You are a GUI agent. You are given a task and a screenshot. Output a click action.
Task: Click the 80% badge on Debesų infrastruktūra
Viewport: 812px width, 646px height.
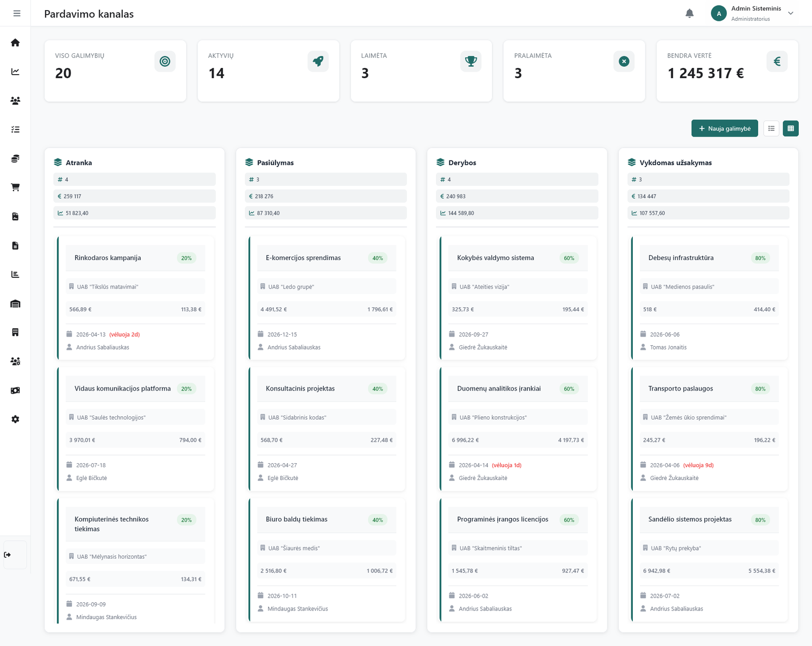(x=760, y=258)
